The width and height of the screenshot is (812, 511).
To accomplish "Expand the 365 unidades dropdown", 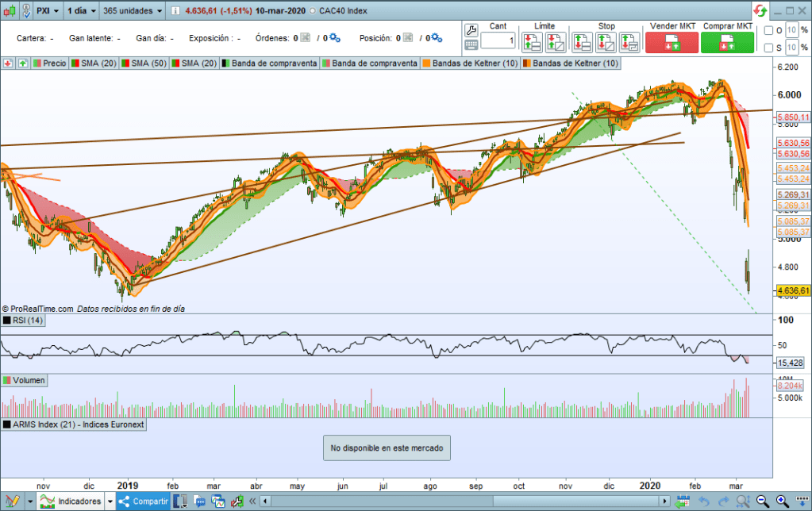I will click(x=133, y=12).
